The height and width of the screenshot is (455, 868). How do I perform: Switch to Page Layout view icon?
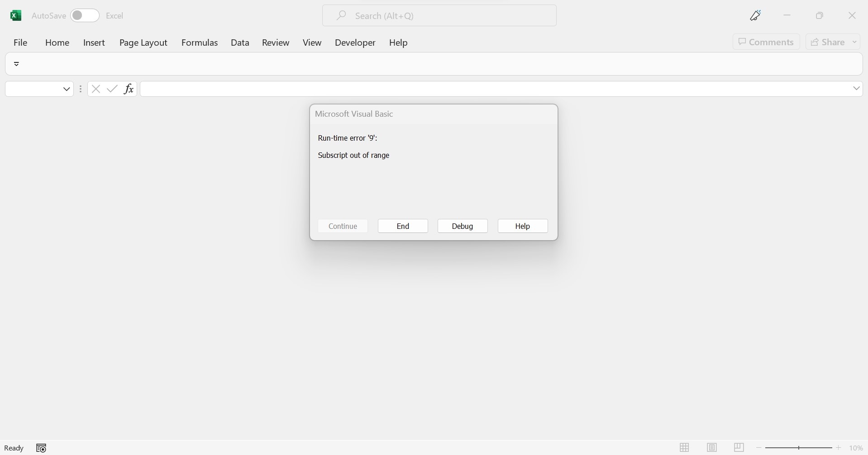712,448
